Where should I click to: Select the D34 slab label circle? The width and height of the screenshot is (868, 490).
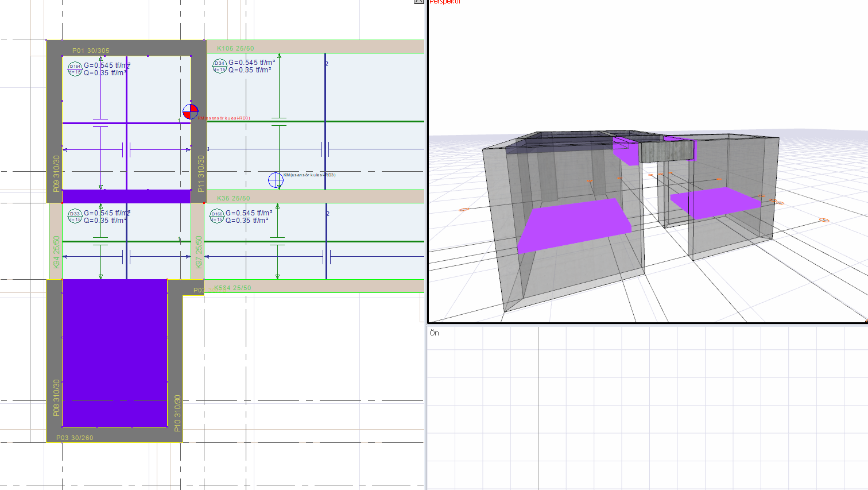tap(220, 66)
